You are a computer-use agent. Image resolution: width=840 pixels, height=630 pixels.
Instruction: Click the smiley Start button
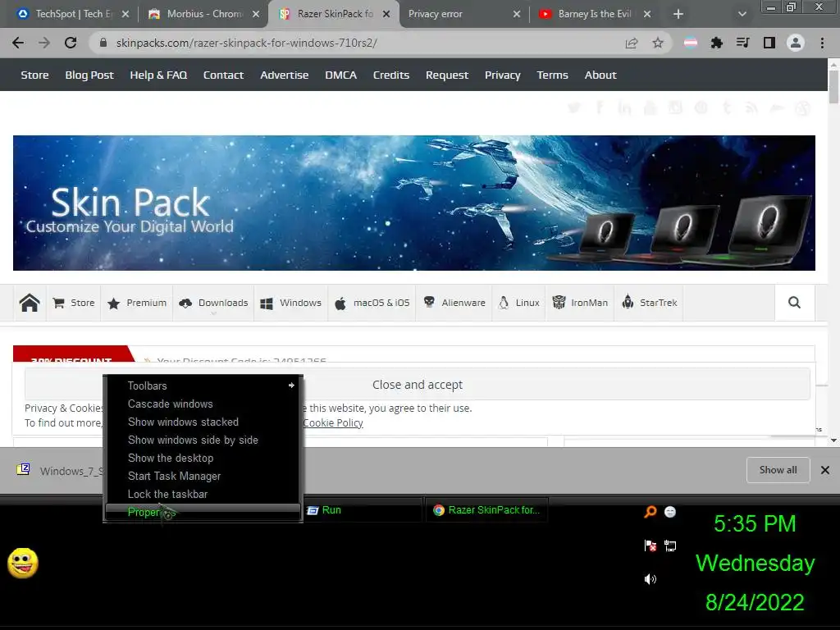(23, 563)
